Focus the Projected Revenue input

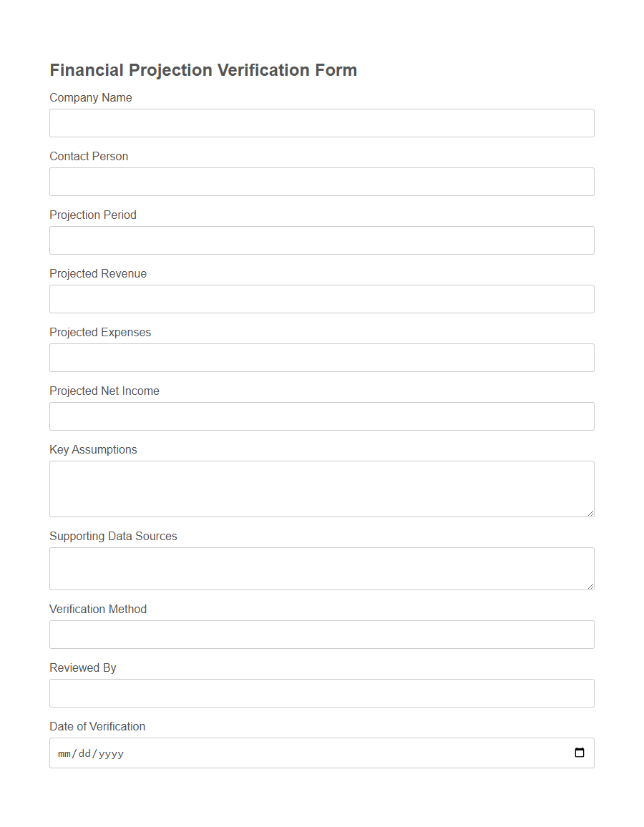321,298
